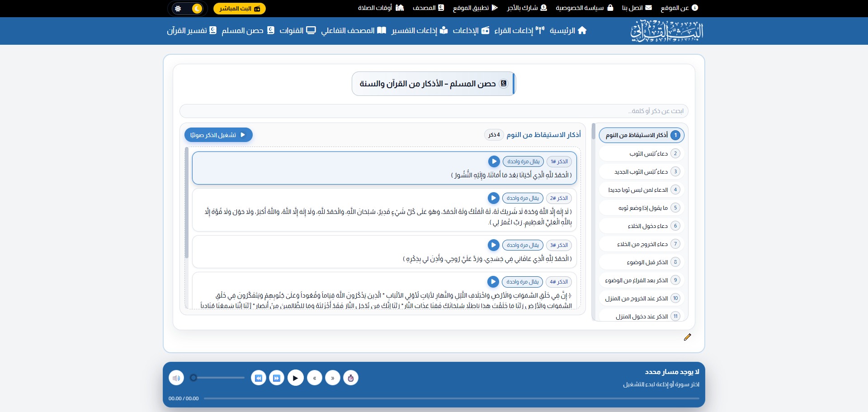Switch to light mode with sun icon

pyautogui.click(x=178, y=9)
